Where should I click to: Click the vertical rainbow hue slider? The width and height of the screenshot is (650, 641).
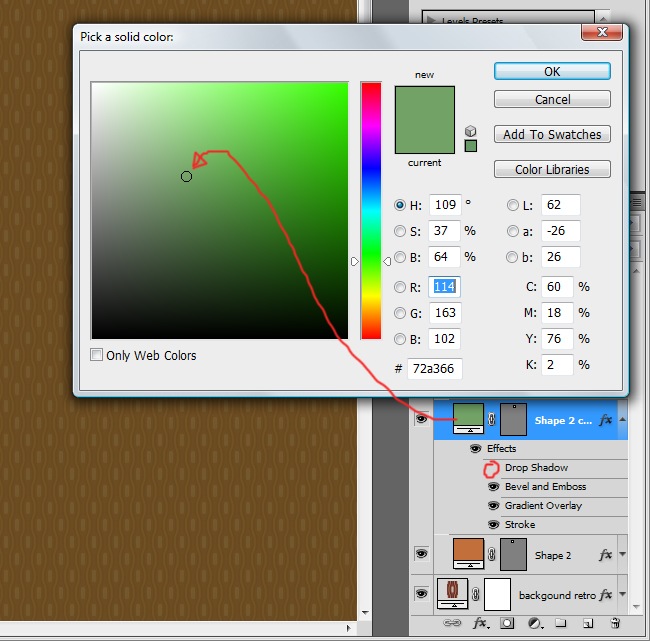(371, 211)
